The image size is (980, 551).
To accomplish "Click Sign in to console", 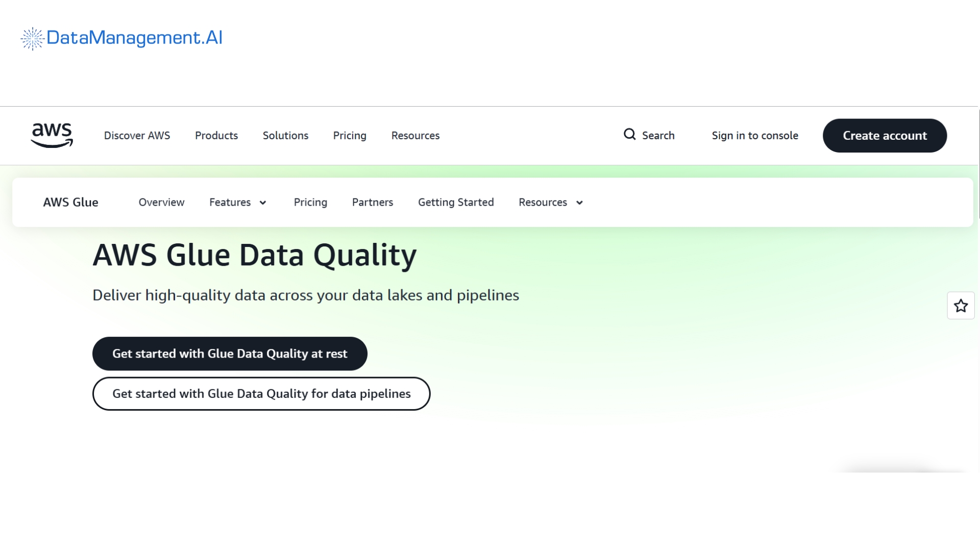I will pyautogui.click(x=755, y=135).
